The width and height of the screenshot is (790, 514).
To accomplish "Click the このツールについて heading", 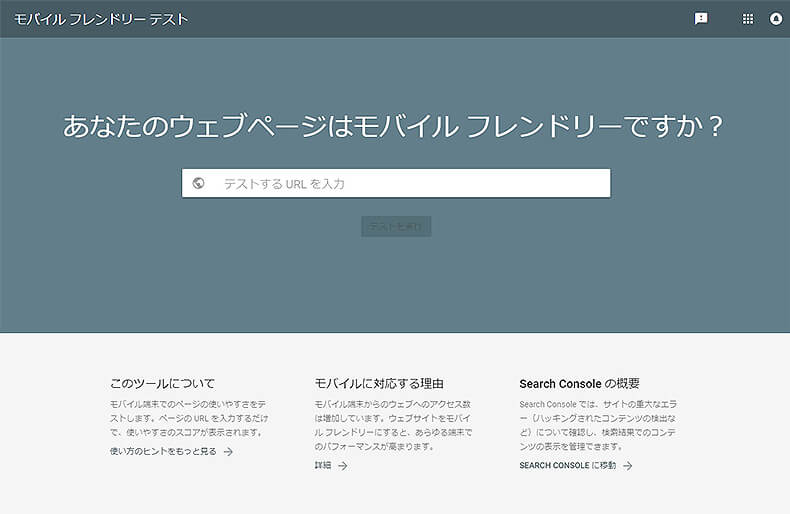I will coord(162,383).
